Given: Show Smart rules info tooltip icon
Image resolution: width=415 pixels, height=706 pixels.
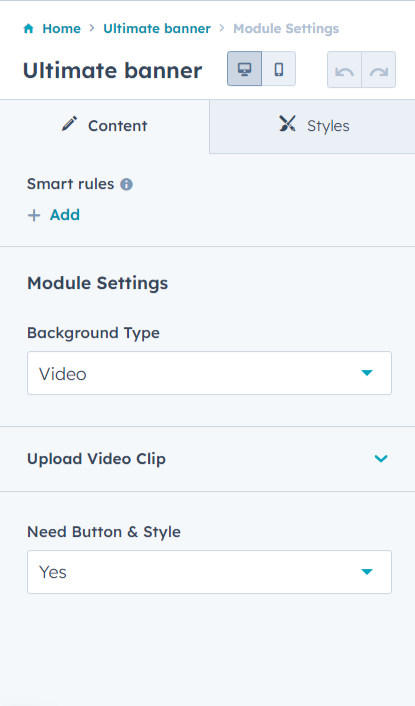Looking at the screenshot, I should pos(126,184).
